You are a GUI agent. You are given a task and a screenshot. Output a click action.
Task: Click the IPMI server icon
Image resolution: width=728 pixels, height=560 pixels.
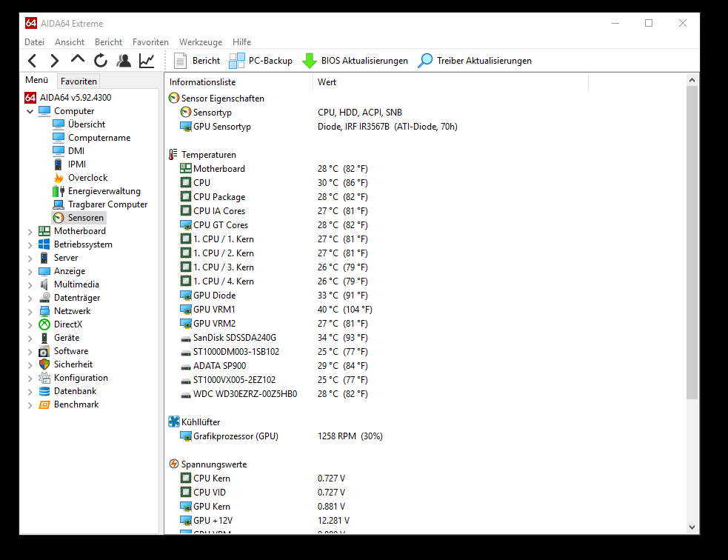pos(59,164)
